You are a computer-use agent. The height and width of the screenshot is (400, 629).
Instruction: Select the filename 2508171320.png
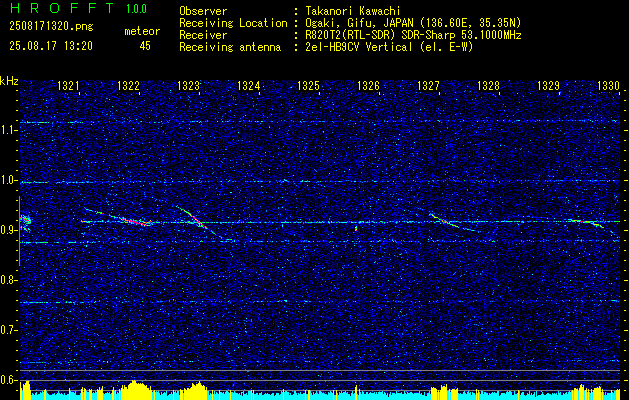click(51, 27)
